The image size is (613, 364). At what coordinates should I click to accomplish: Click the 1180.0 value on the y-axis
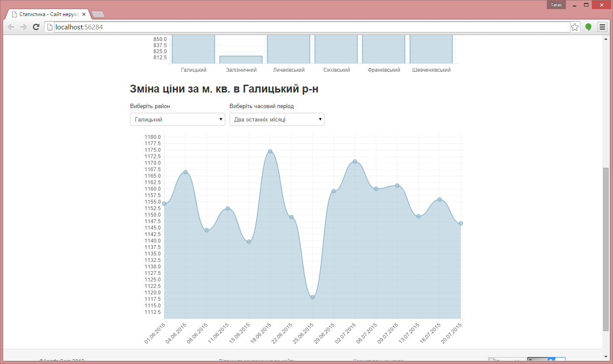[153, 137]
